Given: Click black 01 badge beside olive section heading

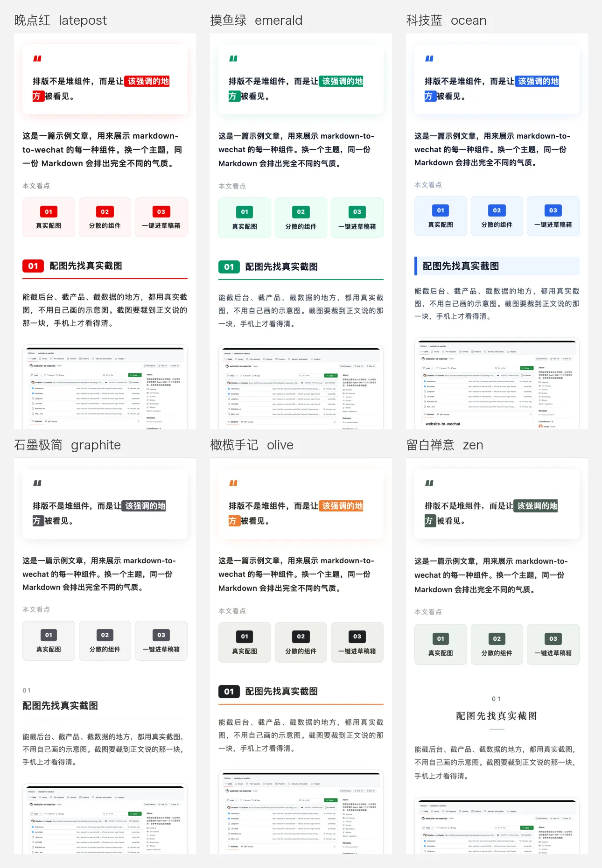Looking at the screenshot, I should (x=229, y=692).
